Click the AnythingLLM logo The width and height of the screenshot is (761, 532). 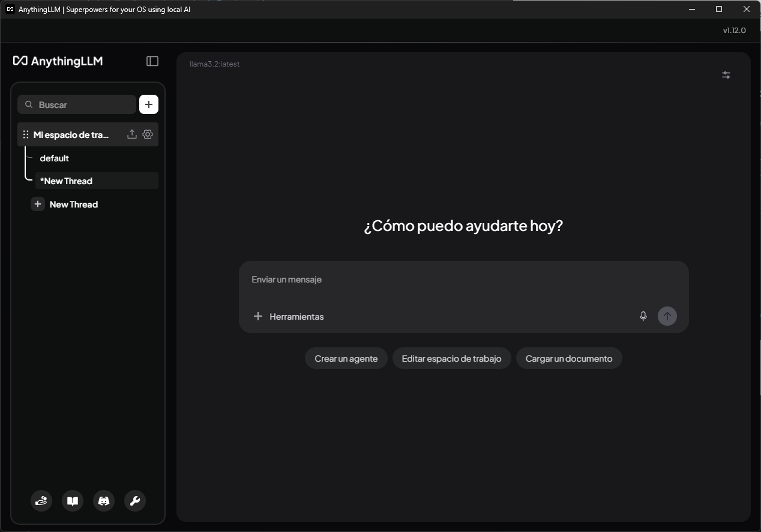(58, 61)
